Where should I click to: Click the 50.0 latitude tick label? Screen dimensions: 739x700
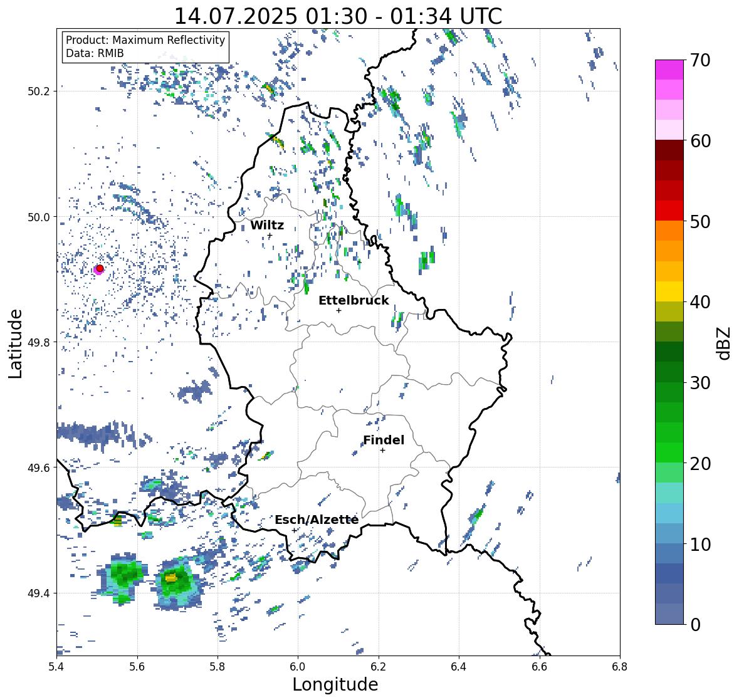[x=39, y=217]
